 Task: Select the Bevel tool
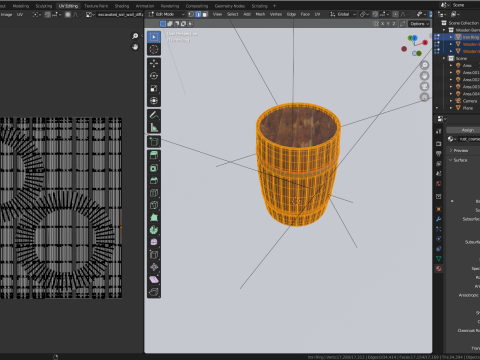(x=154, y=180)
